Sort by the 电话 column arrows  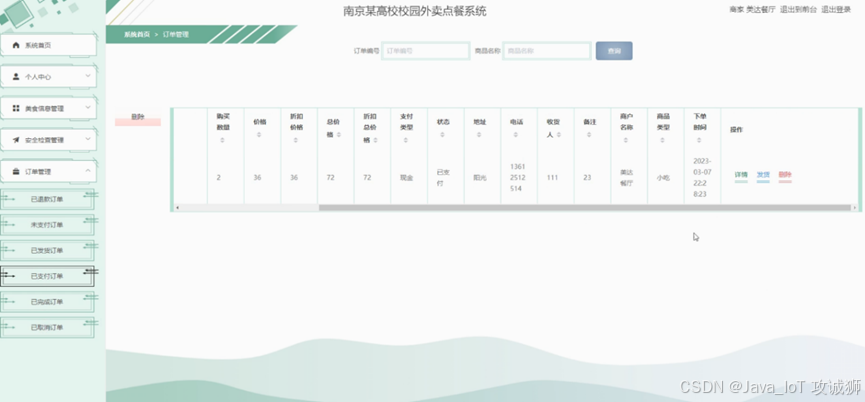515,134
